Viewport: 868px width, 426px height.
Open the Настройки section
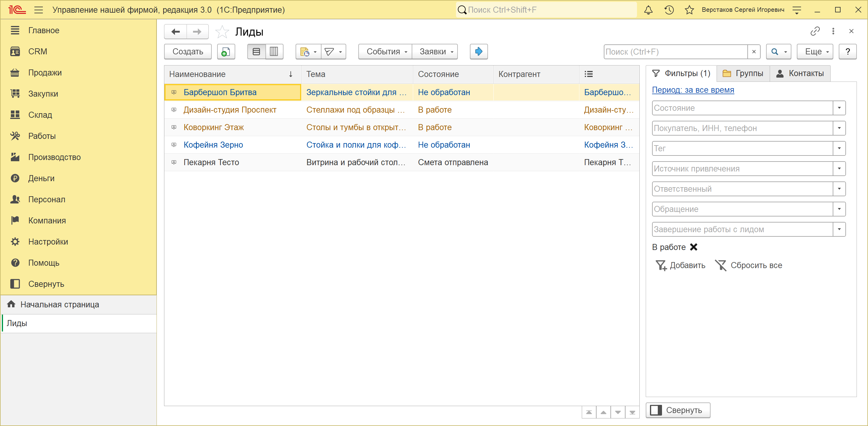pos(78,242)
